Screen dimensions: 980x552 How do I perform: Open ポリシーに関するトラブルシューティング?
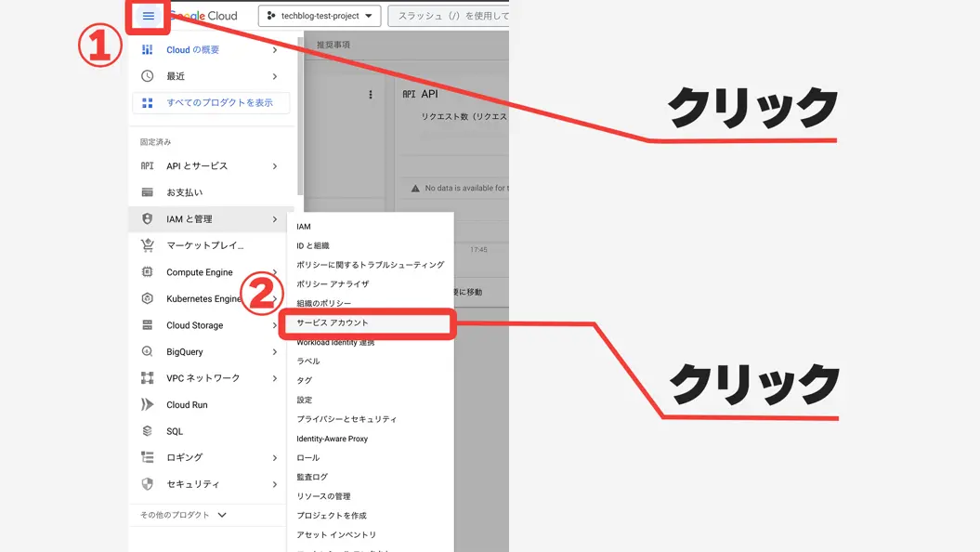[x=370, y=265]
